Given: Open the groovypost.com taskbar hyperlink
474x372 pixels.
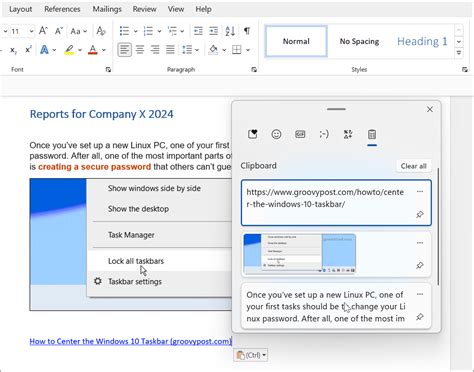Looking at the screenshot, I should click(130, 341).
